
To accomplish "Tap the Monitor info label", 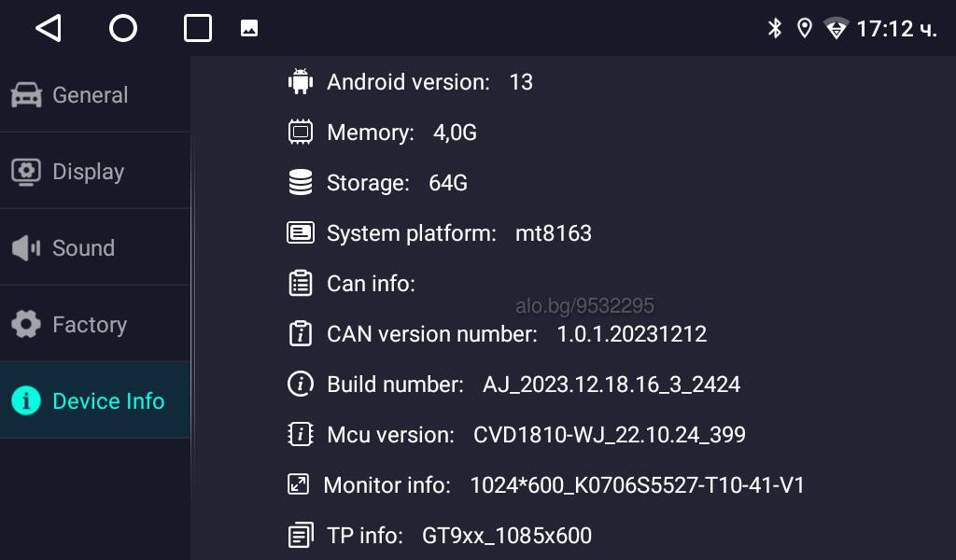I will (x=387, y=485).
